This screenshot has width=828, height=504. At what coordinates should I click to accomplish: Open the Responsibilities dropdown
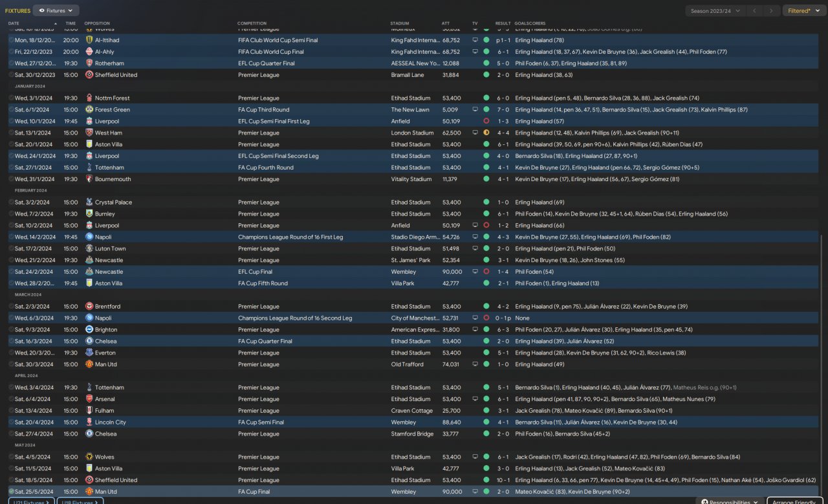pyautogui.click(x=730, y=502)
